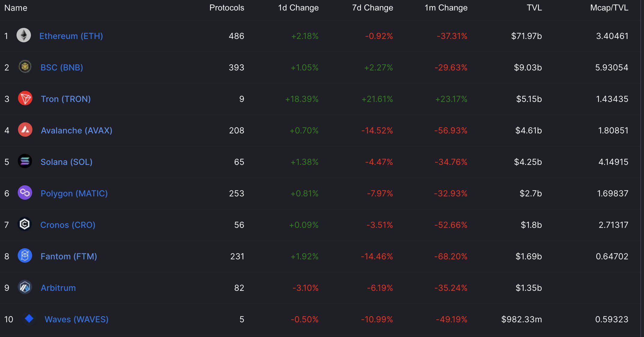This screenshot has width=644, height=337.
Task: Click the red Tron logo icon
Action: coord(25,98)
